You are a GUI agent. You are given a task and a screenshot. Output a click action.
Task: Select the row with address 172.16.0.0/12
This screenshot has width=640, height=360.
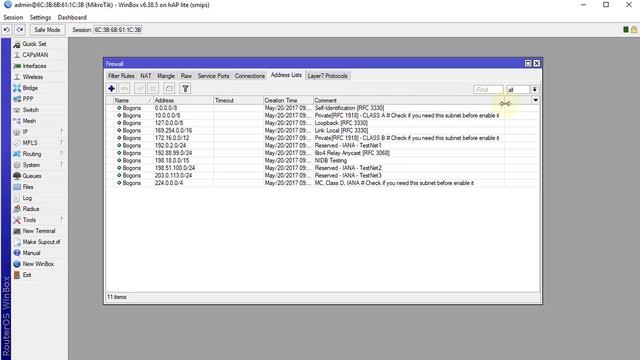pos(322,138)
